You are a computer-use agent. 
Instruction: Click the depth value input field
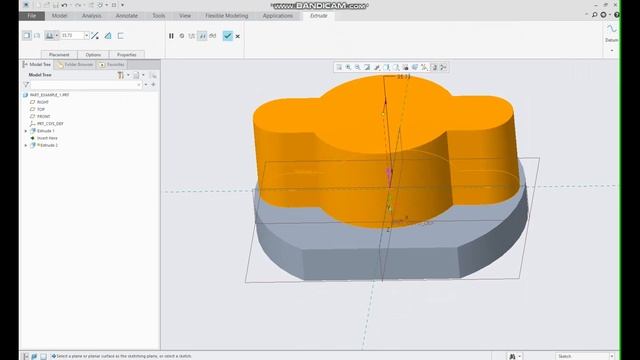[x=72, y=36]
